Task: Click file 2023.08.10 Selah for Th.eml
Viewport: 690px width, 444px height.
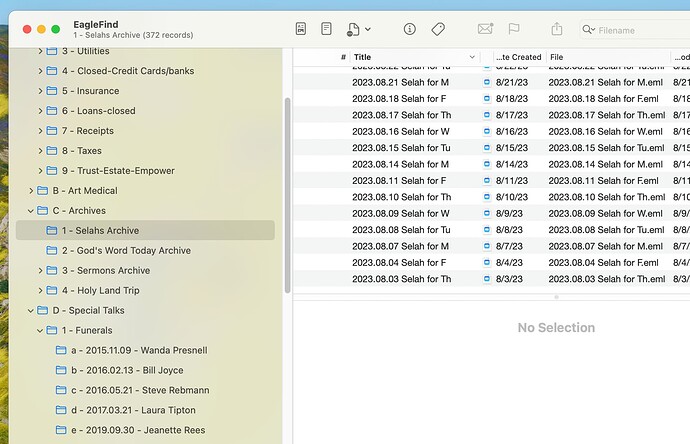Action: tap(607, 197)
